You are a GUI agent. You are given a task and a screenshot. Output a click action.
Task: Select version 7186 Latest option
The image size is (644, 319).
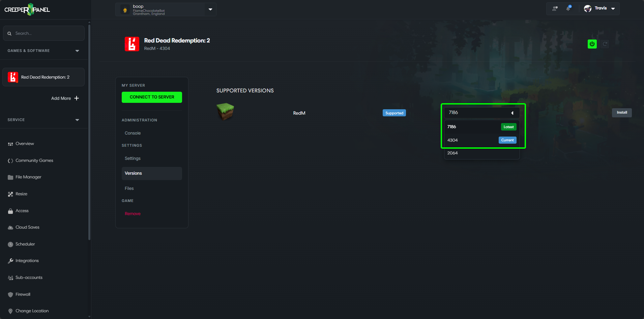482,127
